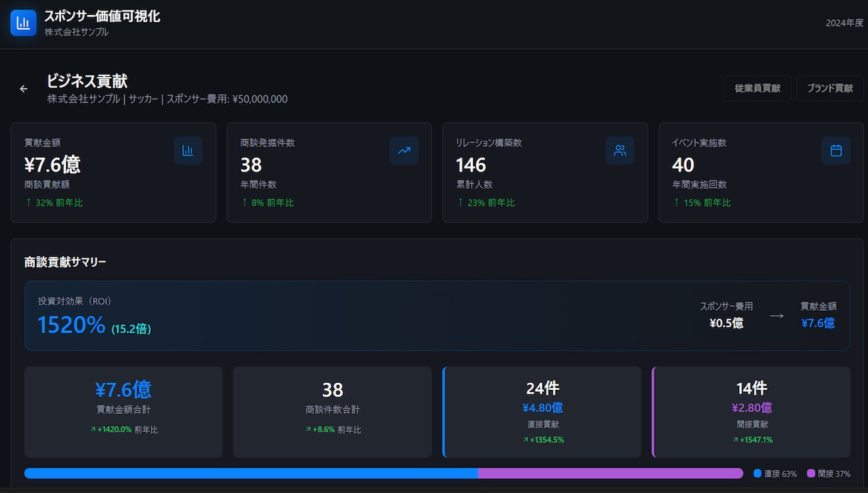This screenshot has width=868, height=493.
Task: Click the purple segment of the contribution bar
Action: [x=610, y=473]
